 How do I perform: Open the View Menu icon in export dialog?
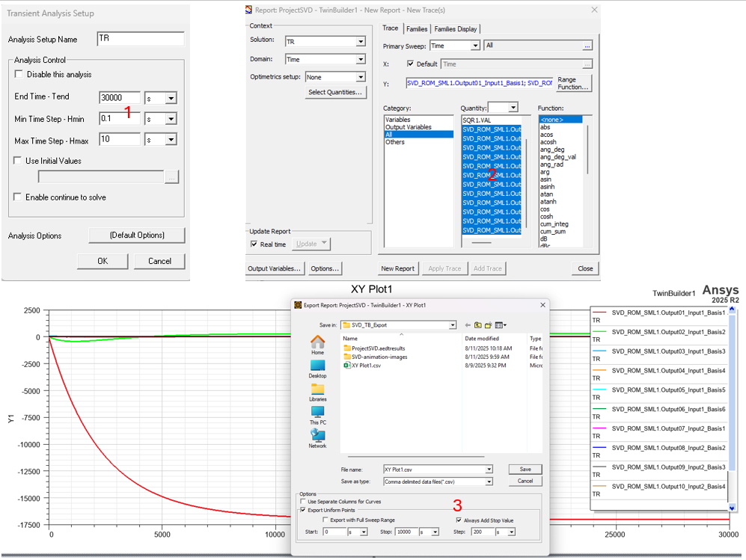click(501, 325)
